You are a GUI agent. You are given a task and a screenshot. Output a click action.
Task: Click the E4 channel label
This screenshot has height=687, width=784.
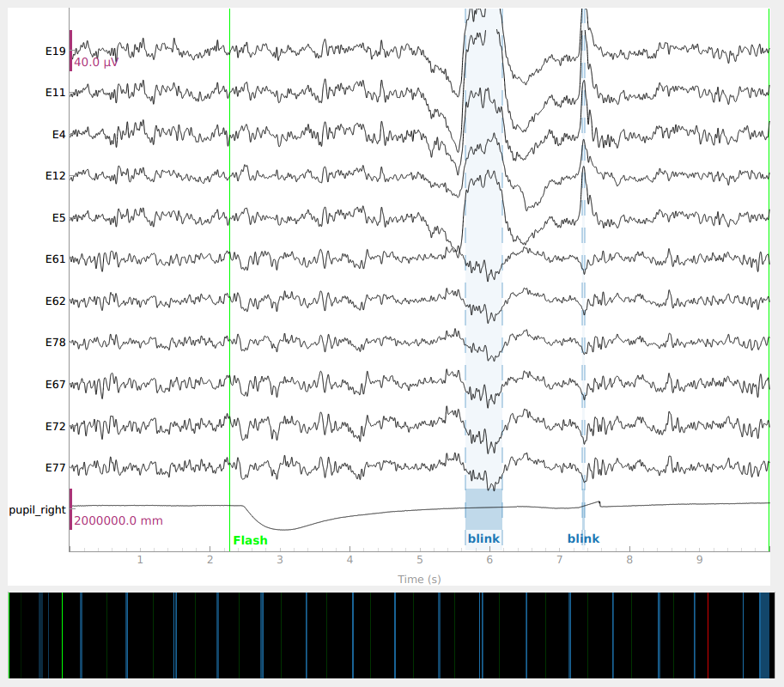pos(58,134)
